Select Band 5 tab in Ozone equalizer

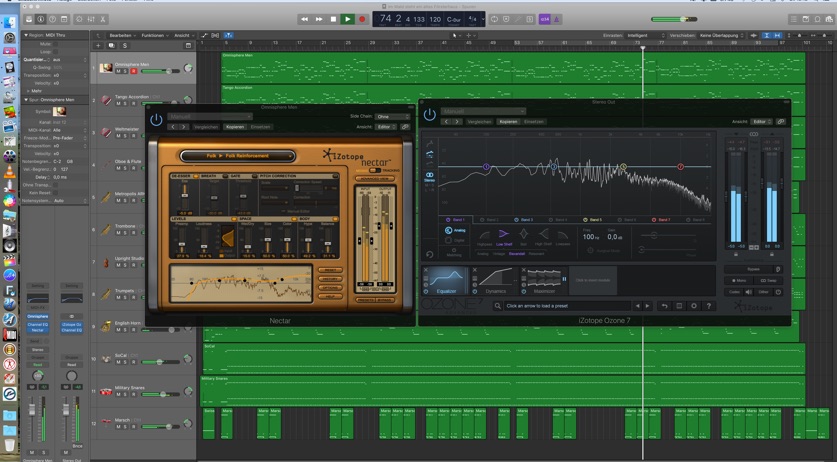[592, 220]
